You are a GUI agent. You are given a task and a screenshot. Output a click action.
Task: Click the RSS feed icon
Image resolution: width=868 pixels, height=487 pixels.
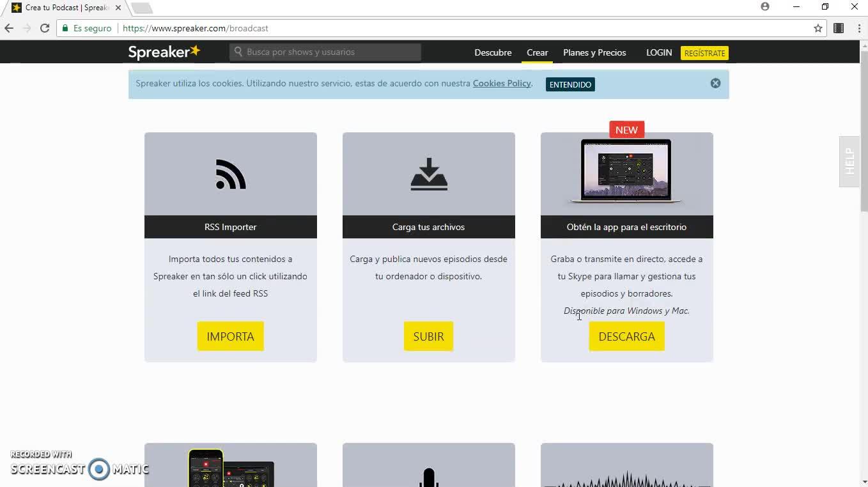tap(231, 174)
